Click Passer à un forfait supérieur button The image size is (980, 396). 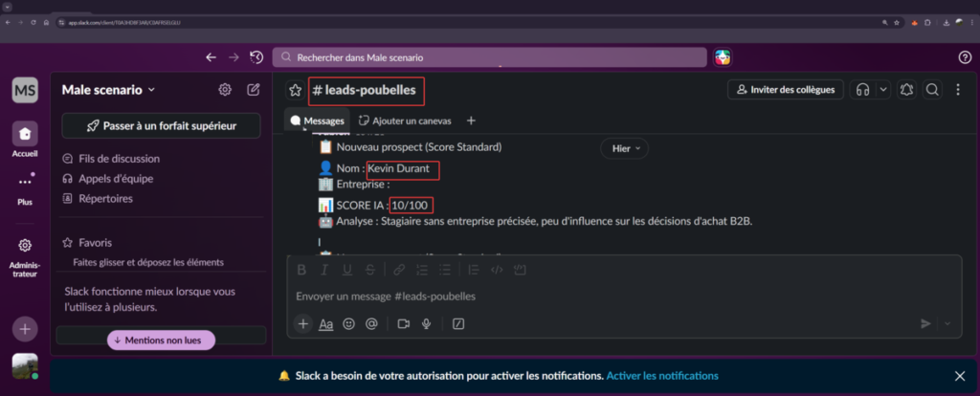coord(161,125)
